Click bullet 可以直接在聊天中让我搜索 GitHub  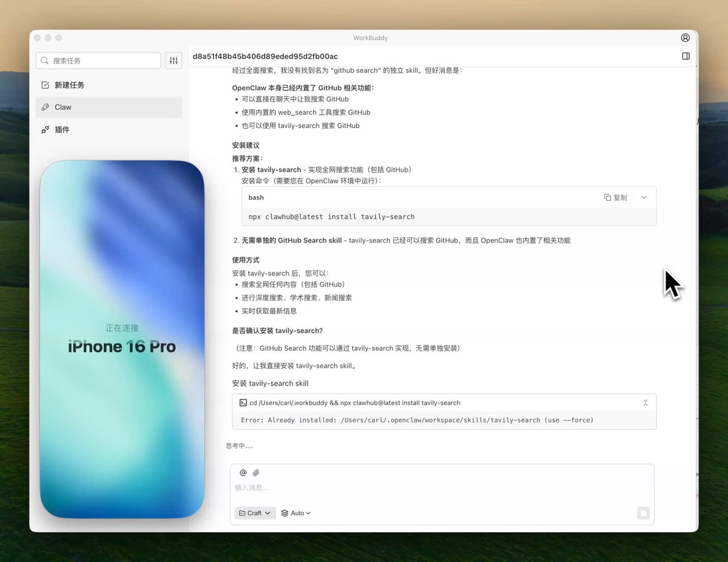pyautogui.click(x=295, y=99)
